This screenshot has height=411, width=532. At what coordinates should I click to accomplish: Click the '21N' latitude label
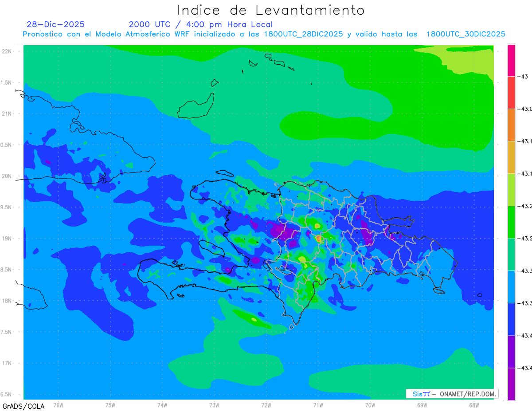(x=8, y=114)
